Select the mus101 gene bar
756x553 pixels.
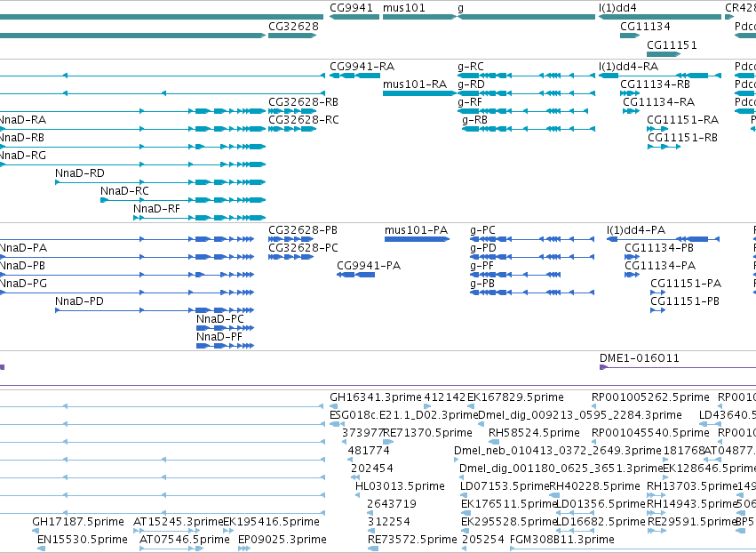tap(419, 17)
